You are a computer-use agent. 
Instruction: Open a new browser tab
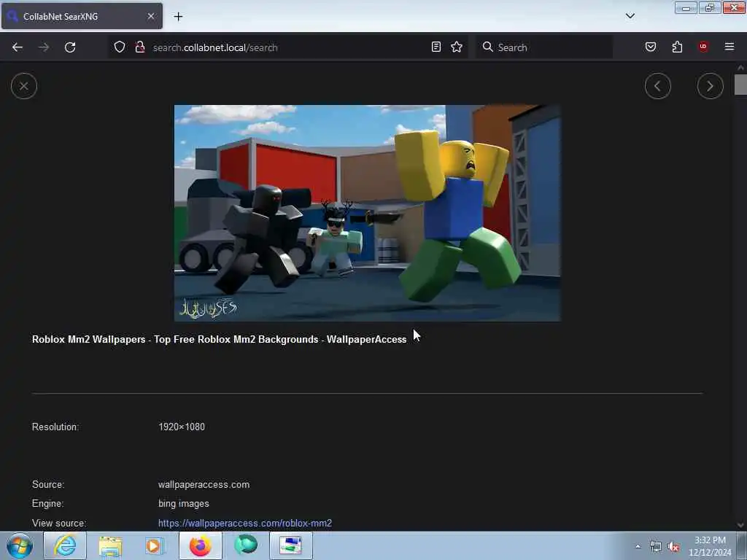tap(178, 17)
